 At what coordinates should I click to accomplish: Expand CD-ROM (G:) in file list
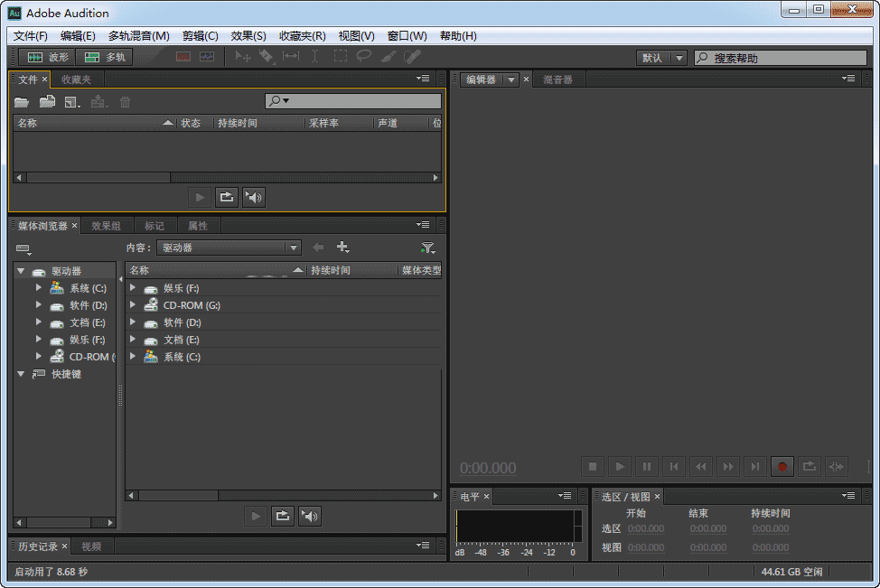pos(133,304)
